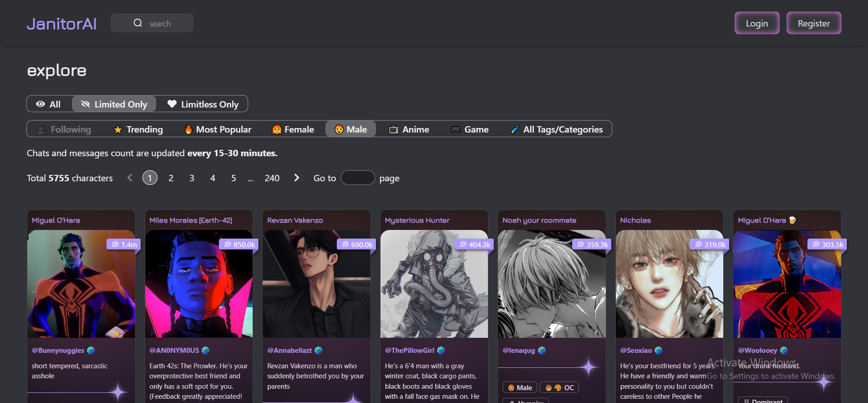The height and width of the screenshot is (403, 868).
Task: Click verified badge next to @AN0NYM0US
Action: pyautogui.click(x=206, y=350)
